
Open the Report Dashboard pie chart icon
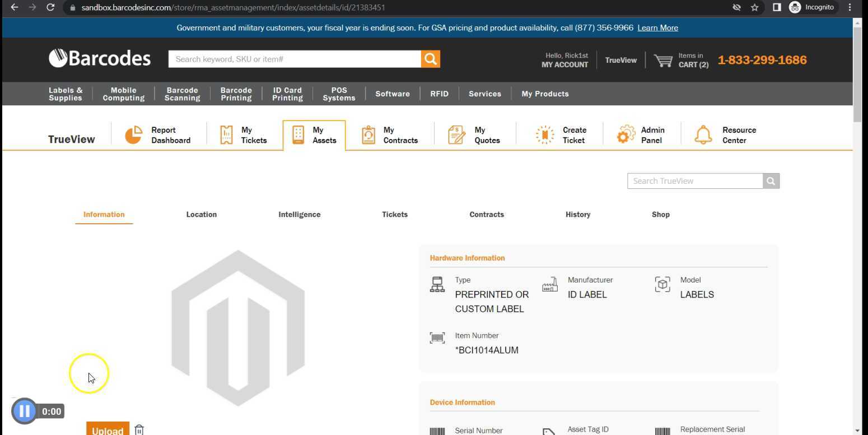tap(133, 135)
